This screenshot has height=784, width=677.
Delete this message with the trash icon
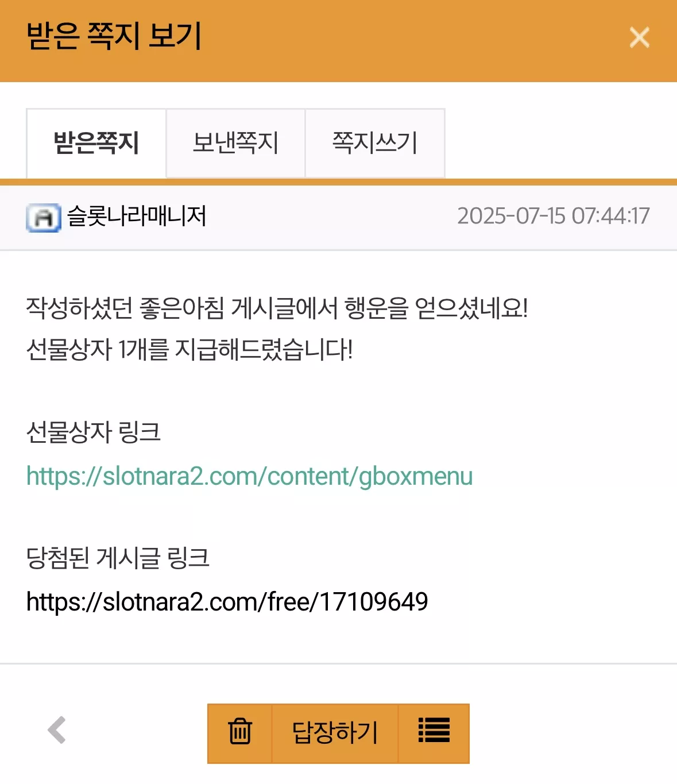pyautogui.click(x=239, y=733)
